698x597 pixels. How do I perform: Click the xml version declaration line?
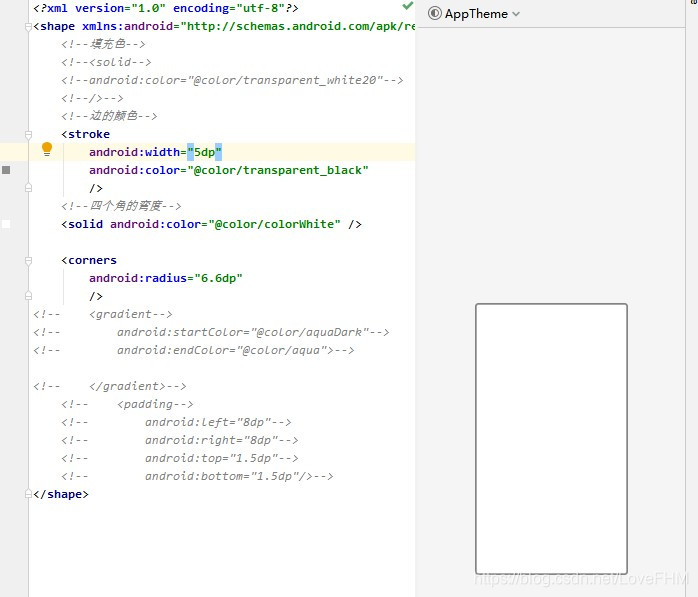tap(166, 8)
